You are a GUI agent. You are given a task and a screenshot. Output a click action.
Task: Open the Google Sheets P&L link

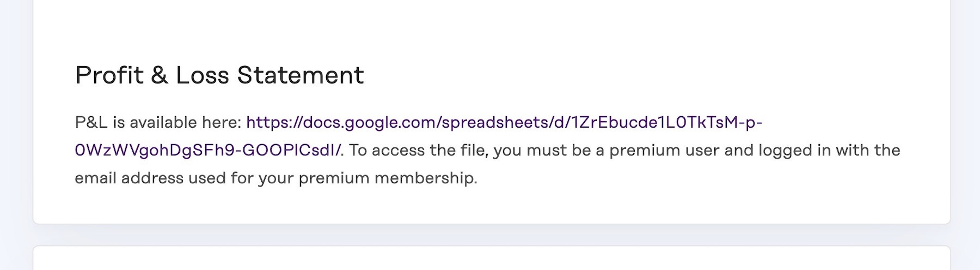click(x=504, y=122)
